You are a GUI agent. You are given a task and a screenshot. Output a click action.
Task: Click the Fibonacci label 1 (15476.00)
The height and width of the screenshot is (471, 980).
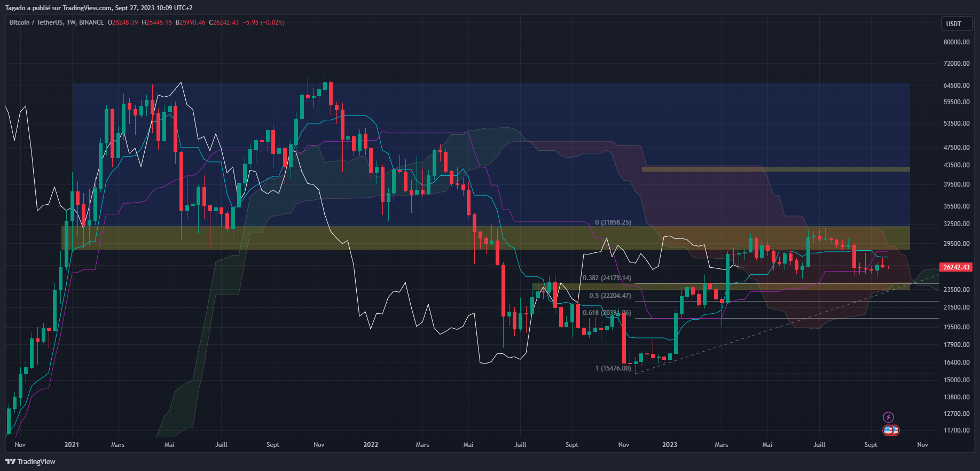tap(613, 368)
